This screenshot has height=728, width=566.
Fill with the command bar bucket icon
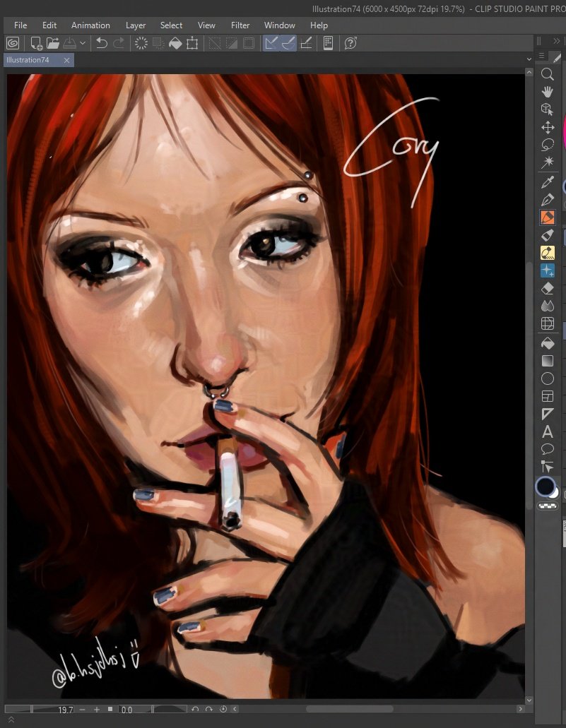pyautogui.click(x=175, y=43)
